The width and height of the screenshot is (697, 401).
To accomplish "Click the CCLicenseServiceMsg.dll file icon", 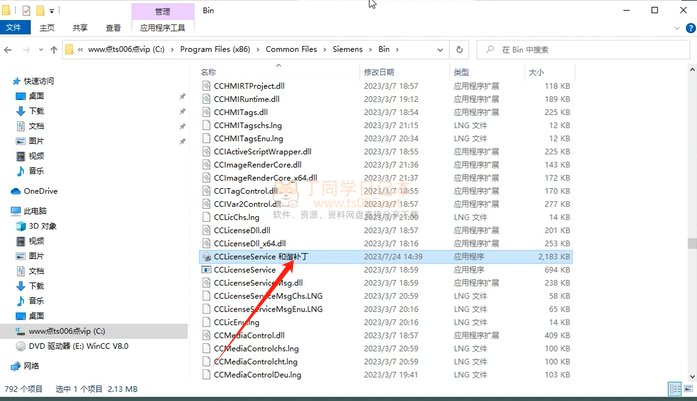I will [206, 283].
